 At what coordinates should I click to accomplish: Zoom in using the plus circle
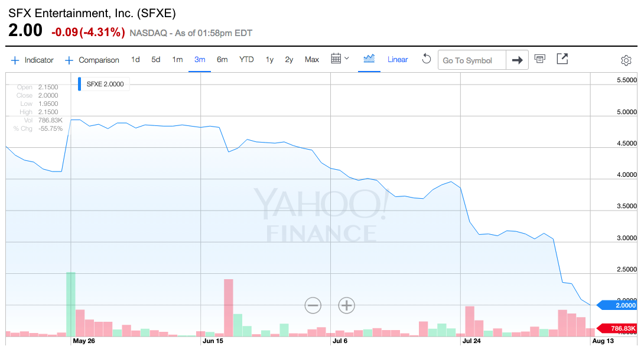346,305
